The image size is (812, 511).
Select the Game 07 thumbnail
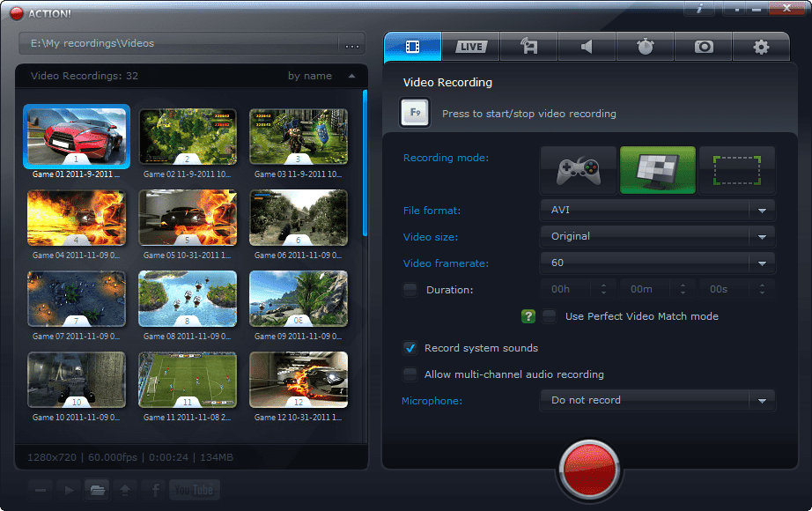point(76,299)
